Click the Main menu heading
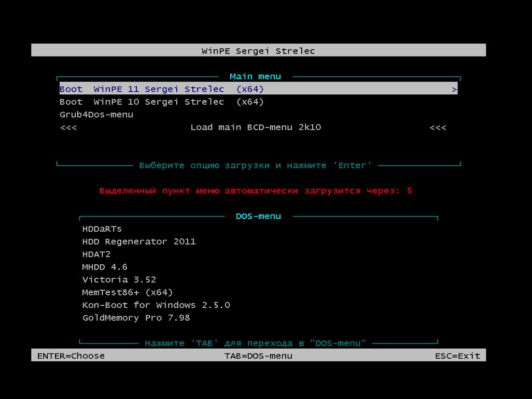532x399 pixels. 255,76
